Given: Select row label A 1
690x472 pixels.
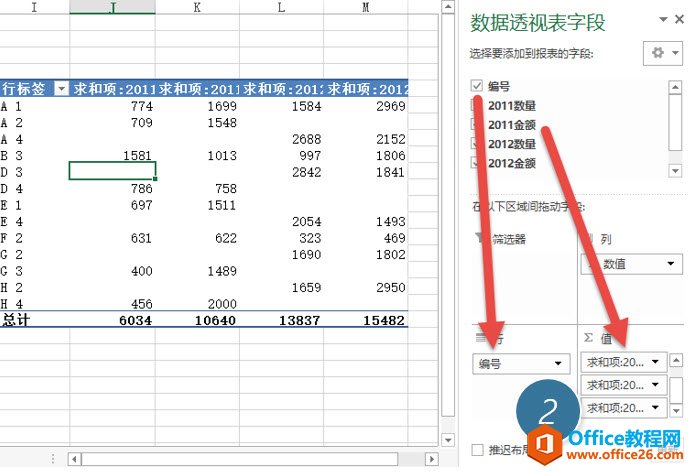Looking at the screenshot, I should [34, 106].
